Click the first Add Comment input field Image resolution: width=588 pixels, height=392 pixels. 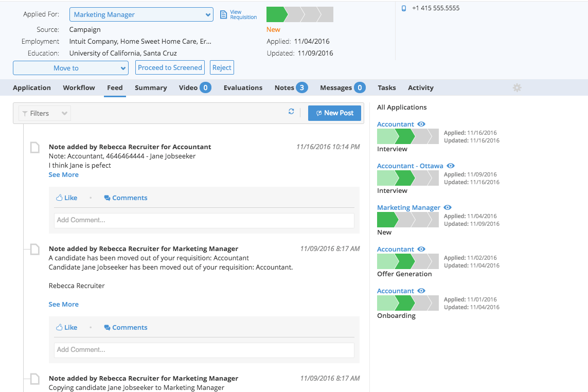tap(204, 220)
